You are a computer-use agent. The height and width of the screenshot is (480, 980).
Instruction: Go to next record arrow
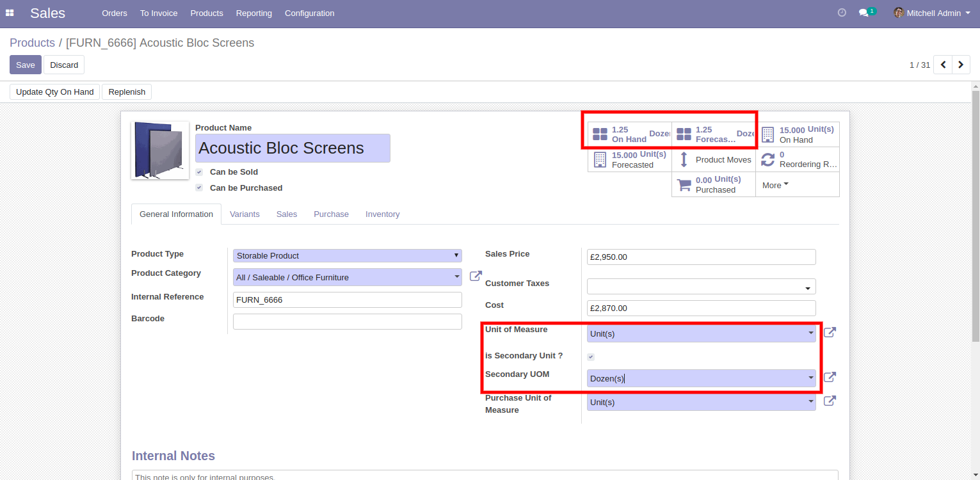click(x=961, y=65)
